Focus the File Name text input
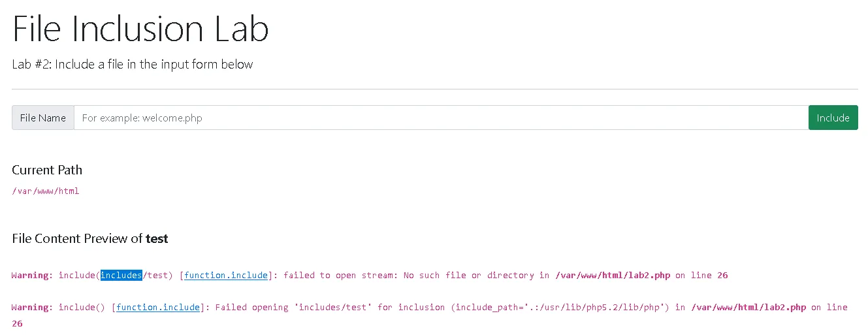 tap(441, 118)
